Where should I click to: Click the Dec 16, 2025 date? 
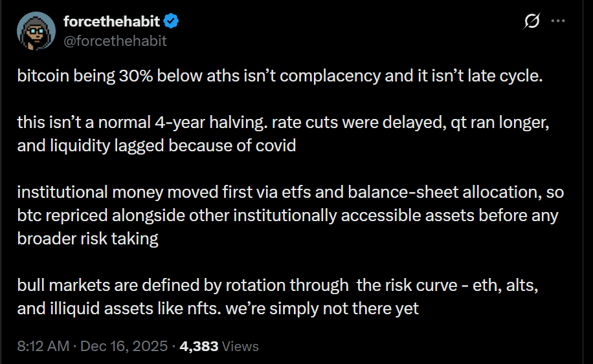point(125,346)
